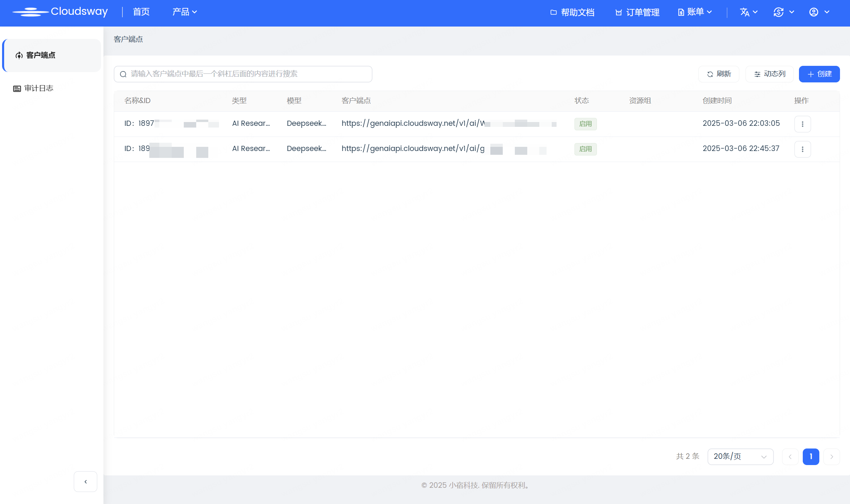Expand the 账单 billing dropdown
The width and height of the screenshot is (850, 504).
695,12
